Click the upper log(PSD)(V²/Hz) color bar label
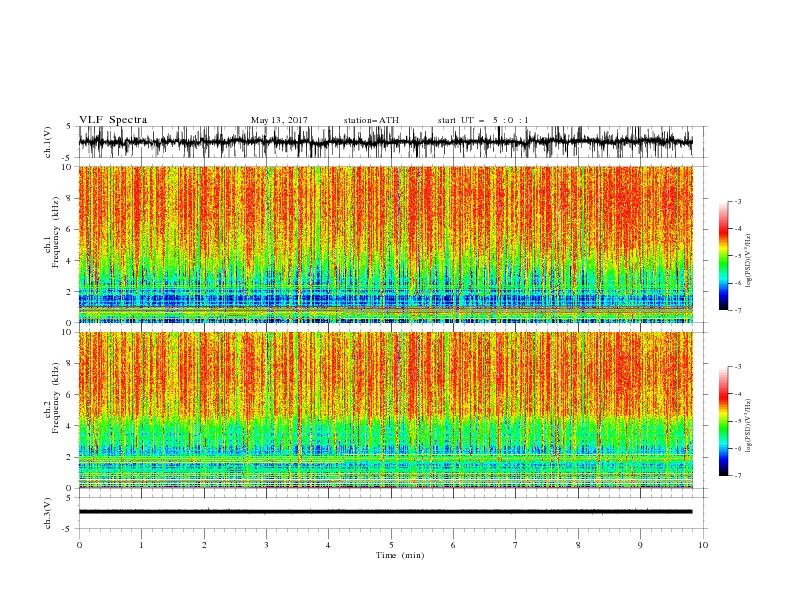Image resolution: width=792 pixels, height=612 pixels. tap(749, 261)
